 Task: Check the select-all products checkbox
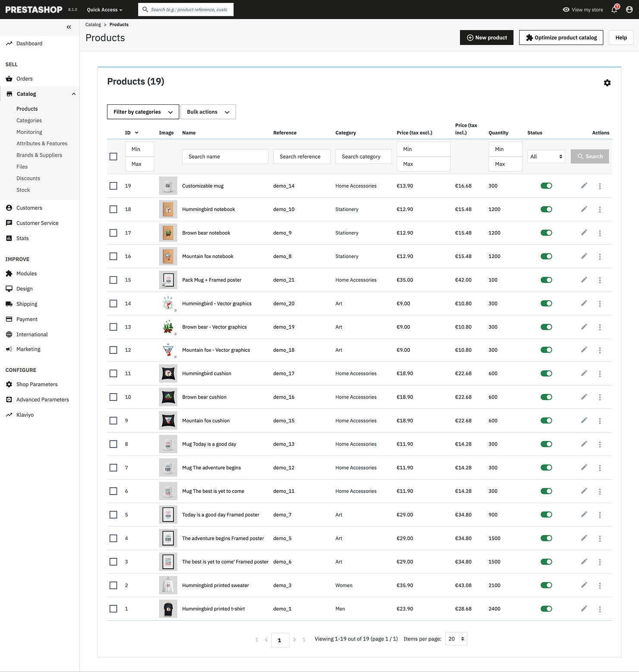[113, 157]
